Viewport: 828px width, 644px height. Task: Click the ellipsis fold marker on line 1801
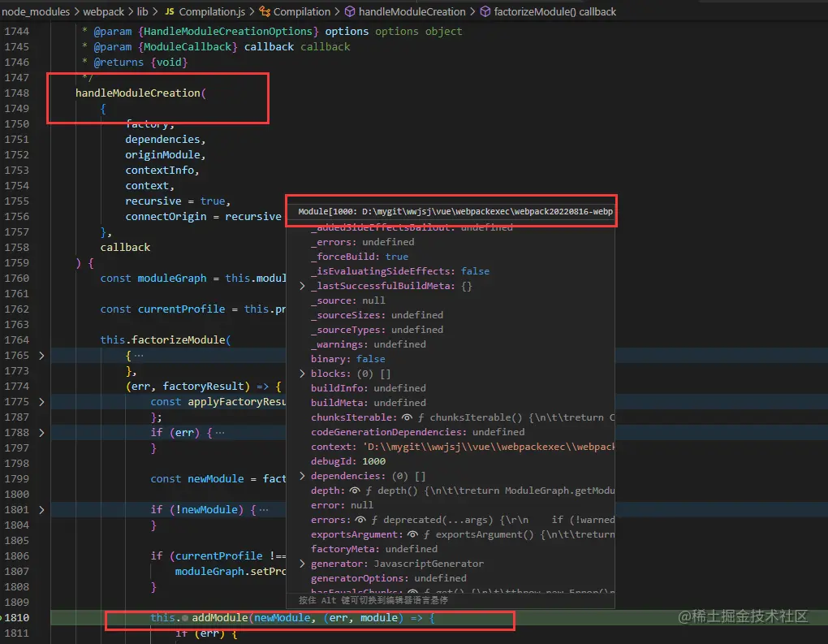point(264,510)
